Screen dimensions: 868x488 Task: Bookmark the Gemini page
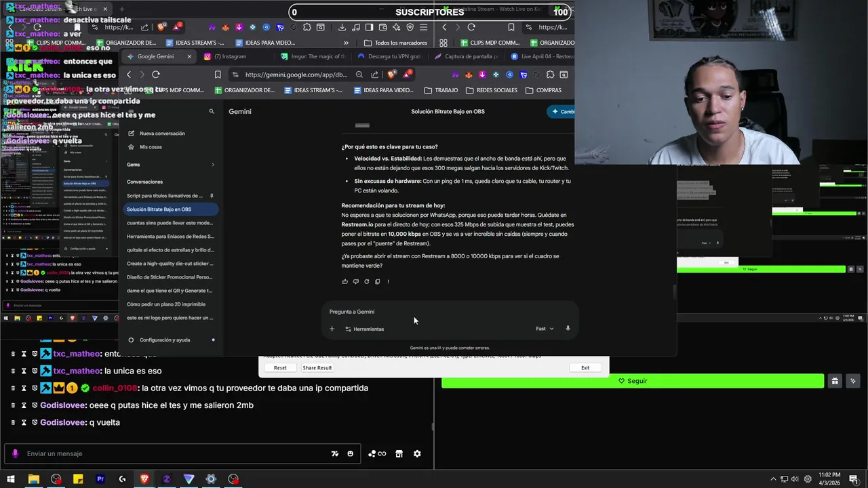click(x=218, y=75)
